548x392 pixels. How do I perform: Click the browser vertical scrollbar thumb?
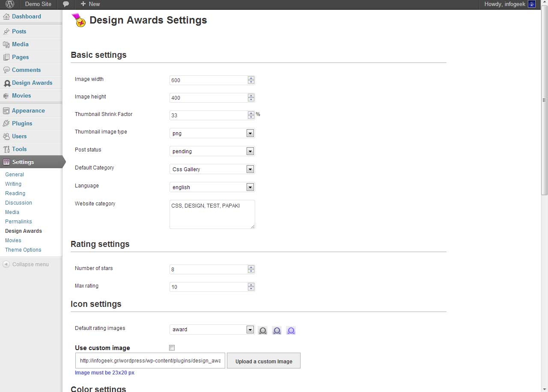(x=545, y=100)
